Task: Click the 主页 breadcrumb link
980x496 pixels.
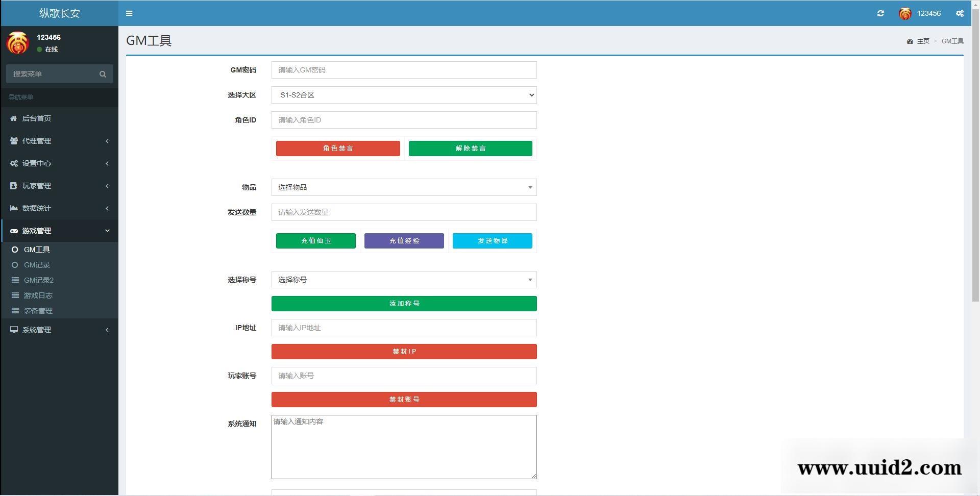Action: point(923,41)
